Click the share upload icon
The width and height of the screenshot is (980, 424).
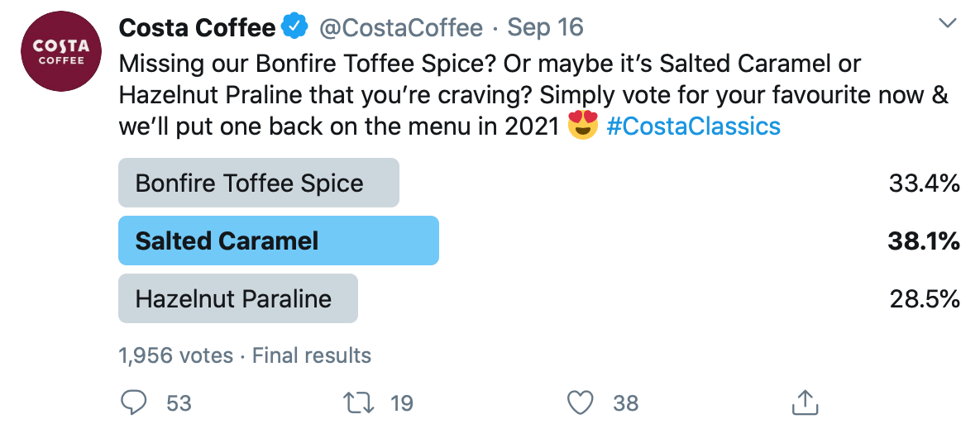(x=804, y=403)
